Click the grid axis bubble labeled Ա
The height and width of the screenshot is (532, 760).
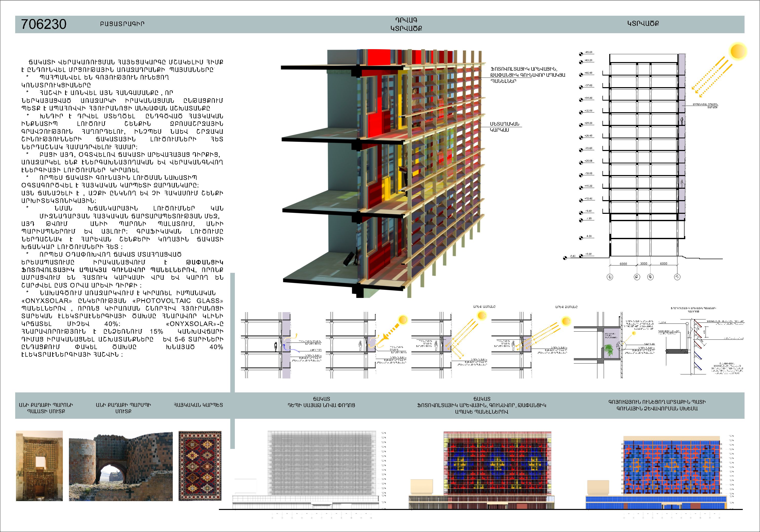tap(610, 277)
